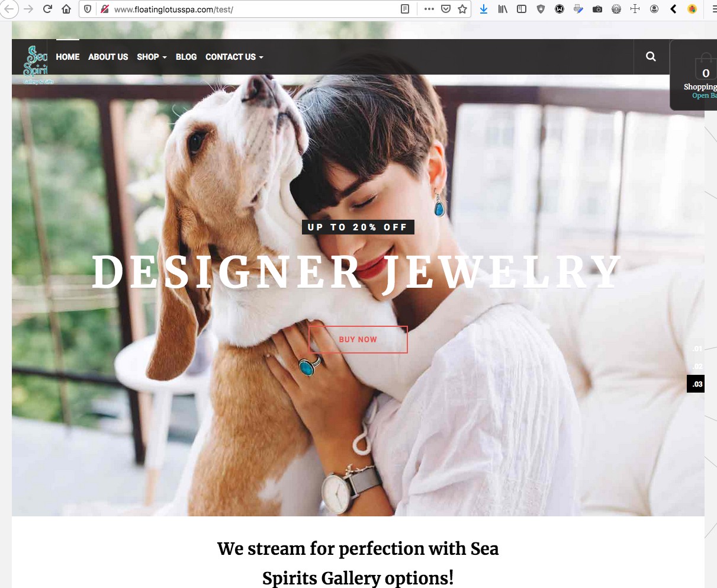Open page actions three-dot menu
This screenshot has height=588, width=717.
coord(429,9)
